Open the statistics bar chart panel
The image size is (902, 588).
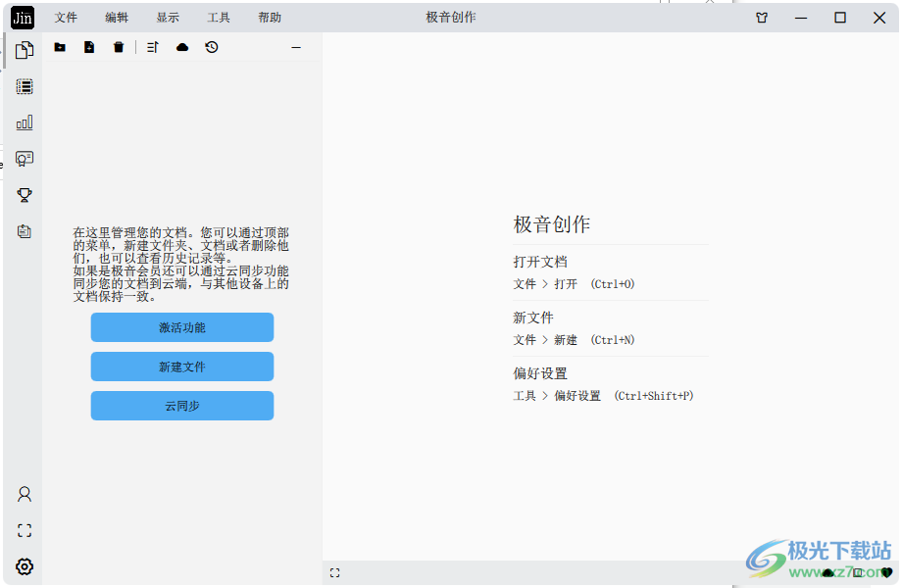(x=25, y=122)
